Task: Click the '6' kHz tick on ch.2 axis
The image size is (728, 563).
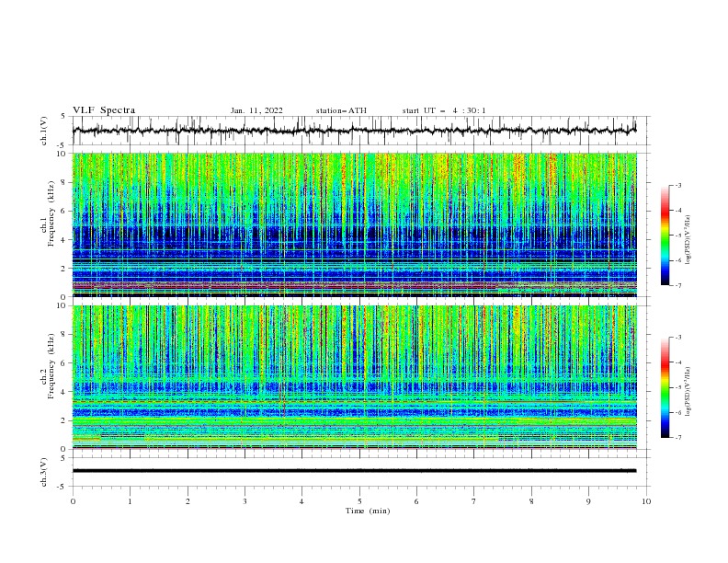Action: [x=64, y=363]
